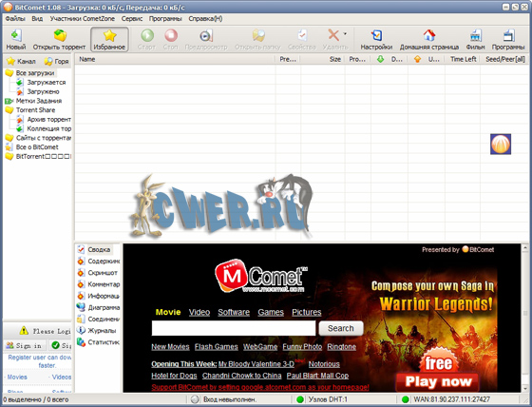Click the MComet Search button

341,328
